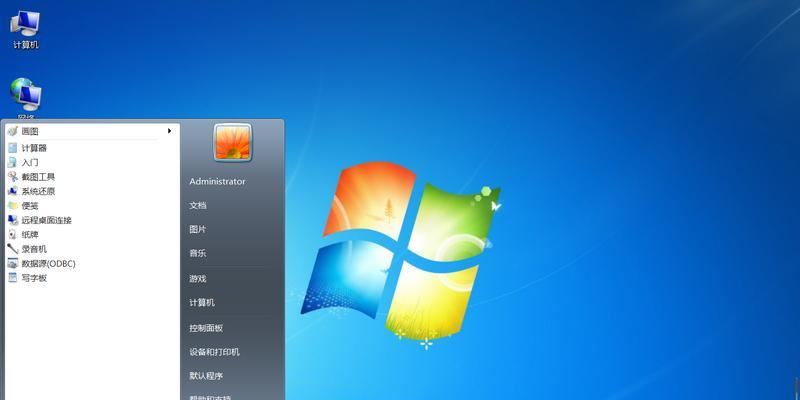Open 计算机 in the Start menu right pane

coord(202,303)
